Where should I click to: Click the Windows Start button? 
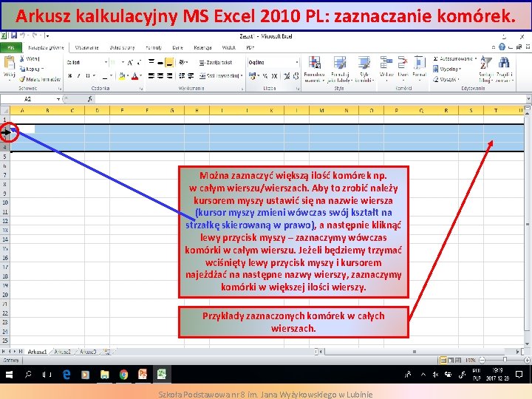[x=9, y=375]
